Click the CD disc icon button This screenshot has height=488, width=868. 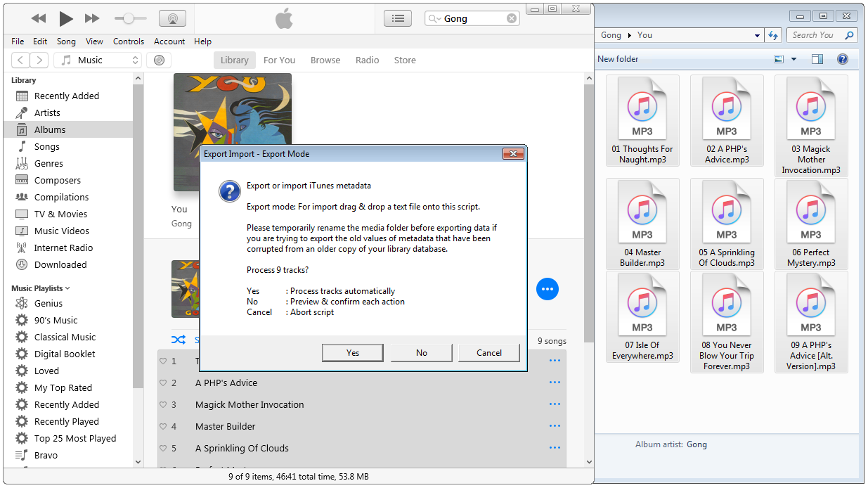pyautogui.click(x=159, y=60)
